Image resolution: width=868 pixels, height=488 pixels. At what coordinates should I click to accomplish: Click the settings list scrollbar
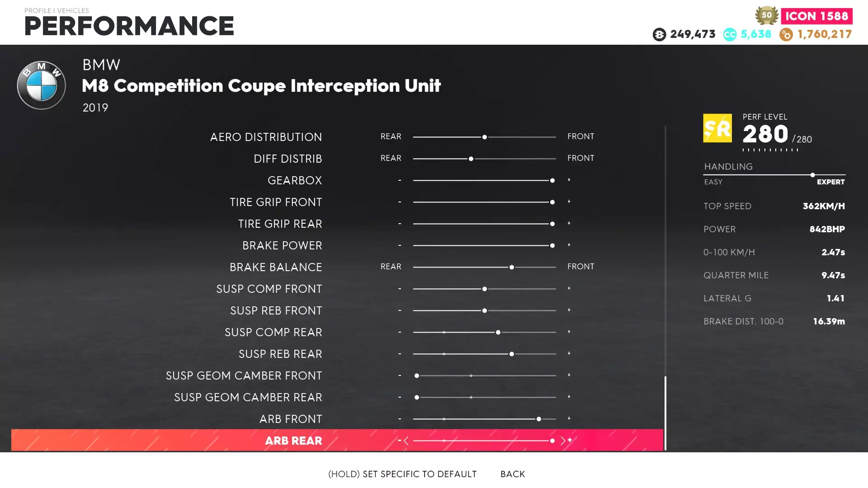point(665,413)
